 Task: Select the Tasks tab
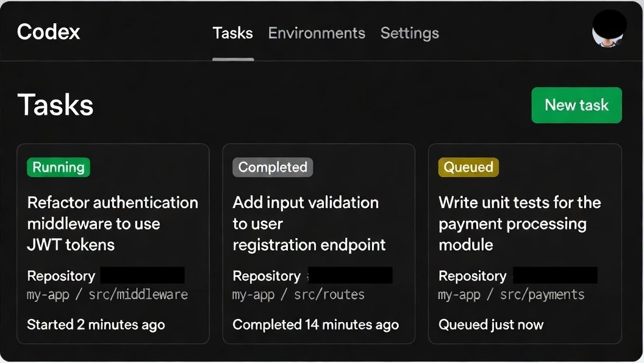coord(232,34)
